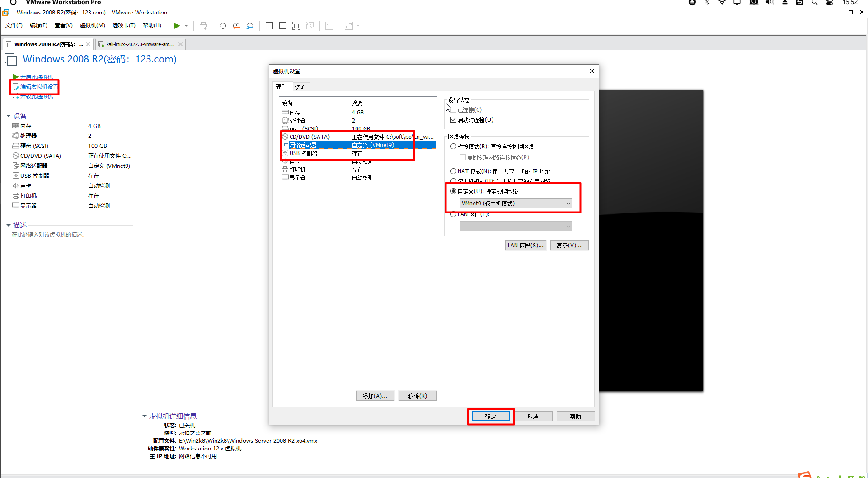Toggle 复制物理网络连接状态(P) checkbox
The width and height of the screenshot is (868, 478).
(x=463, y=157)
